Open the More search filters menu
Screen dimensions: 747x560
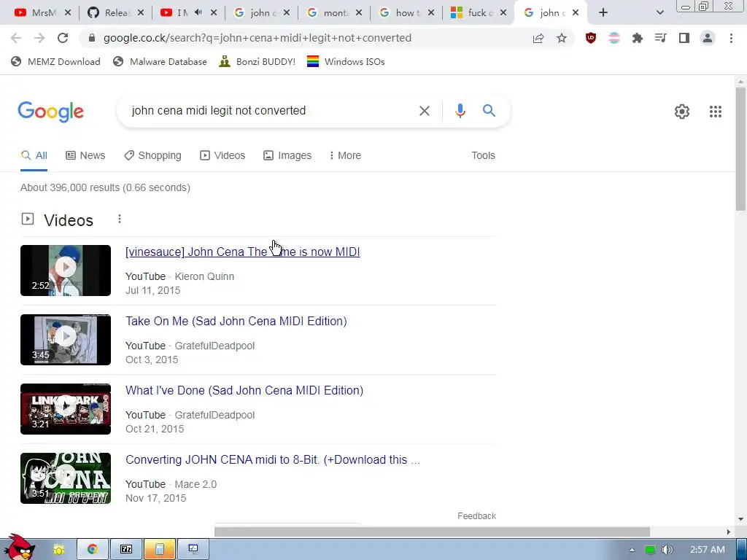click(345, 155)
